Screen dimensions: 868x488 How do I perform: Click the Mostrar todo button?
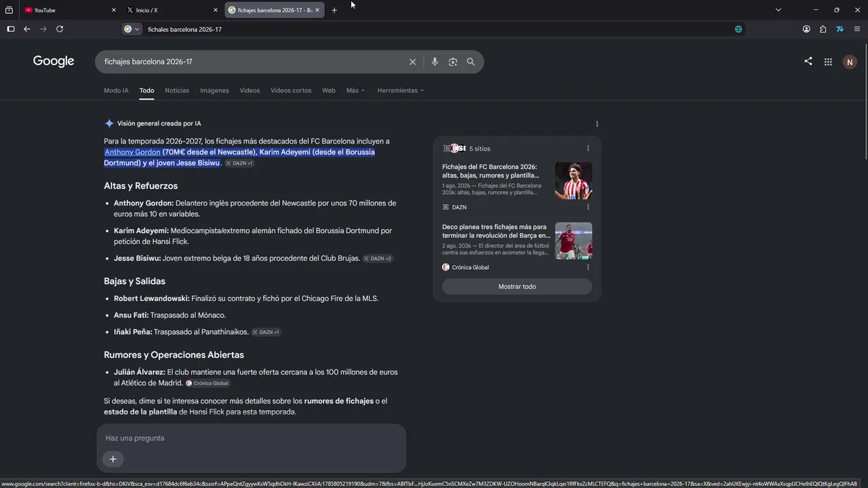coord(517,287)
